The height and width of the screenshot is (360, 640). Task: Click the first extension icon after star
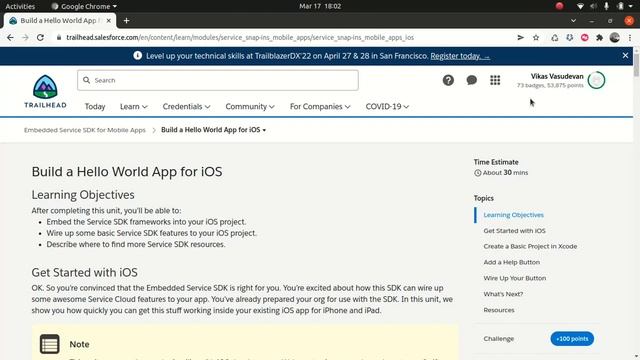(555, 38)
